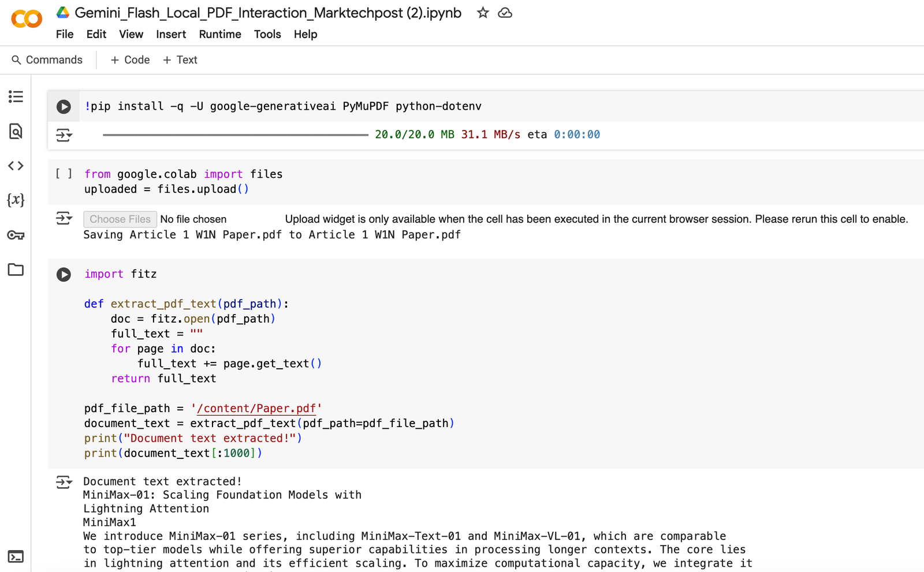Run the import fitz cell

click(64, 275)
